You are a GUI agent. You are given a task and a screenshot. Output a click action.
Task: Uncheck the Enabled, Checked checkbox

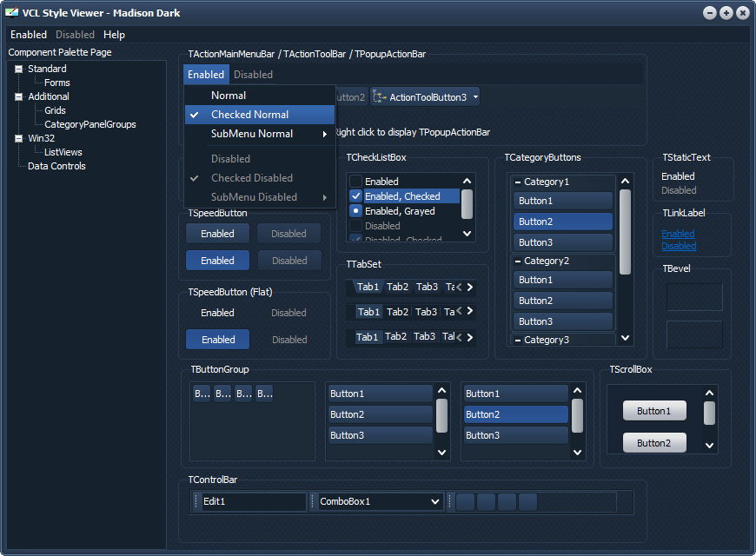[355, 196]
